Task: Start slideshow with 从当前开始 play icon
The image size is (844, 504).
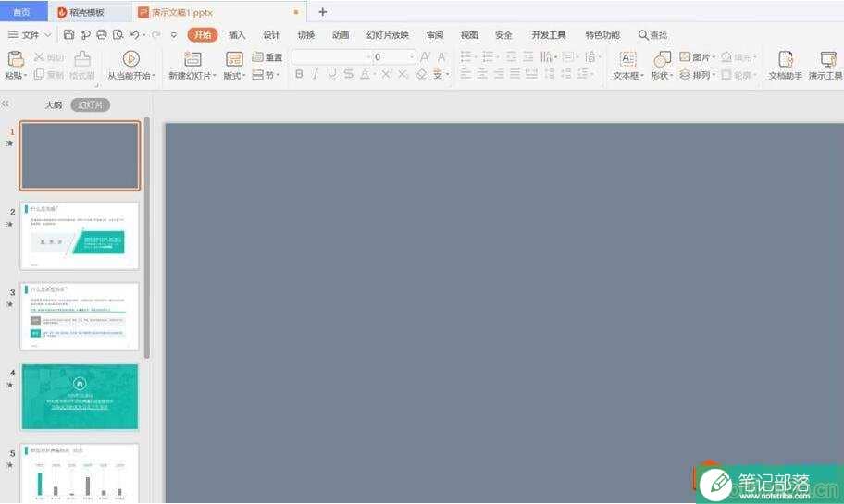Action: 130,58
